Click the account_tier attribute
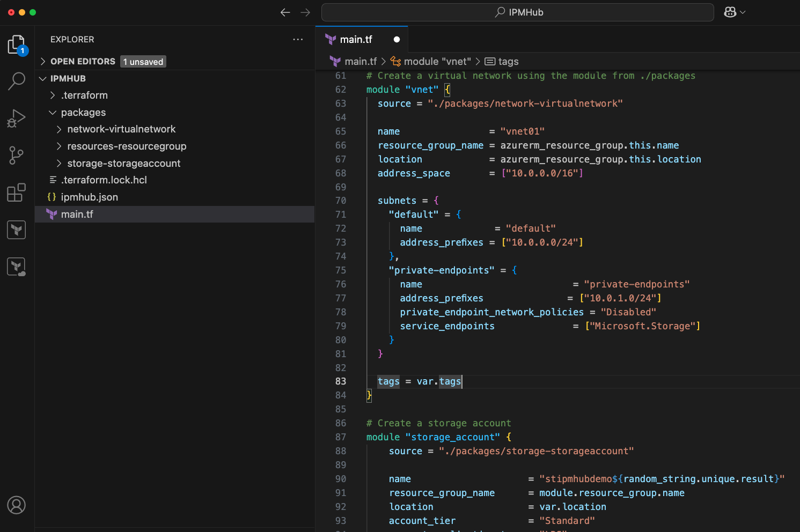 point(422,521)
